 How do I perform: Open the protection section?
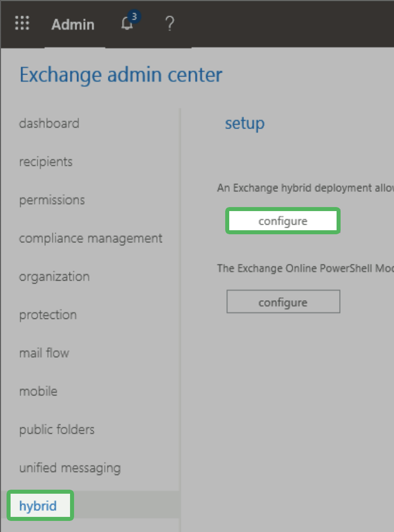tap(48, 314)
